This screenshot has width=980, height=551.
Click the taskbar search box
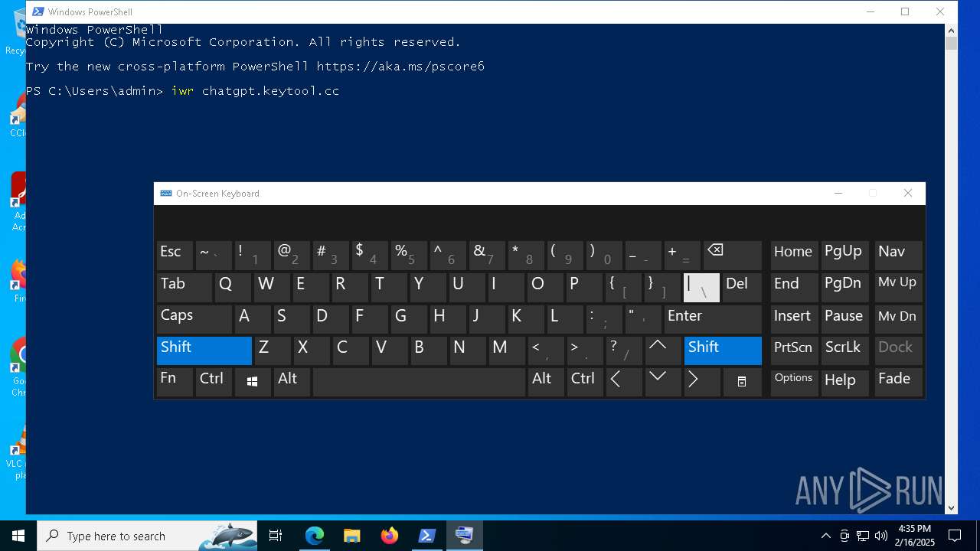point(147,536)
